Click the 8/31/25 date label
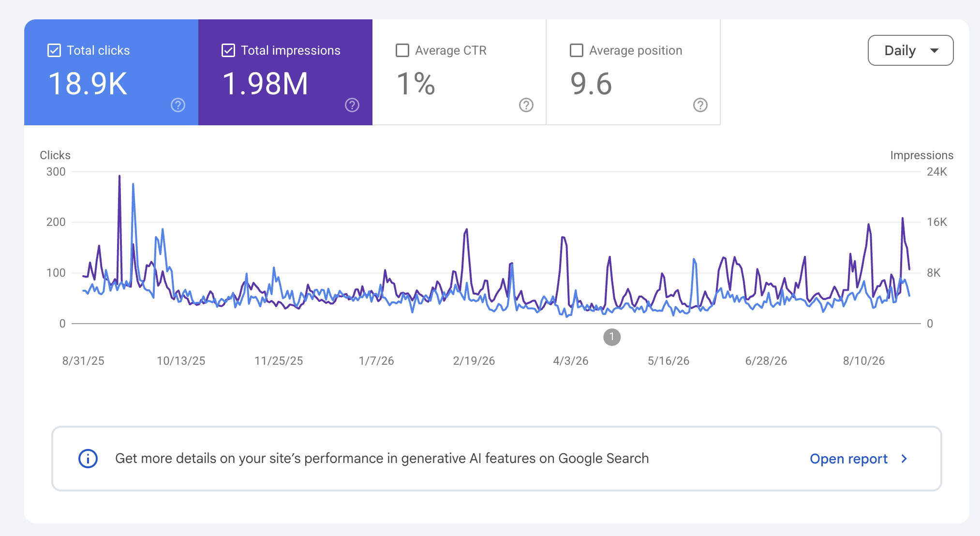Screen dimensions: 980x536 tap(83, 361)
